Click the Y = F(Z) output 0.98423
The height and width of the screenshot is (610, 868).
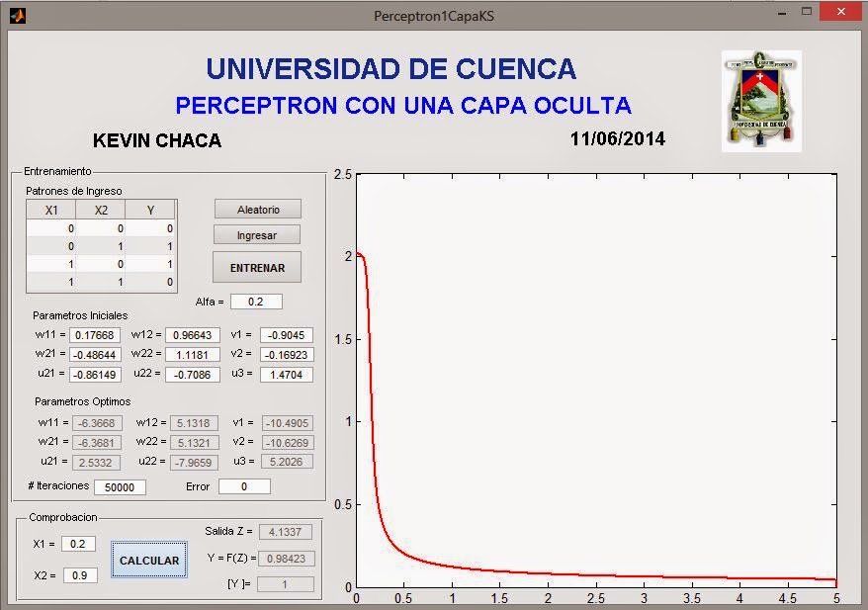click(287, 559)
